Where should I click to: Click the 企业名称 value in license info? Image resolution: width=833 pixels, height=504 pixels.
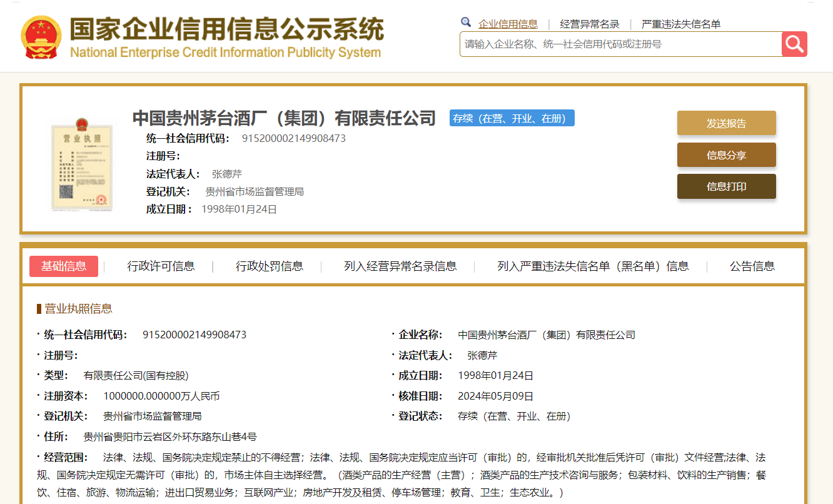[x=547, y=335]
